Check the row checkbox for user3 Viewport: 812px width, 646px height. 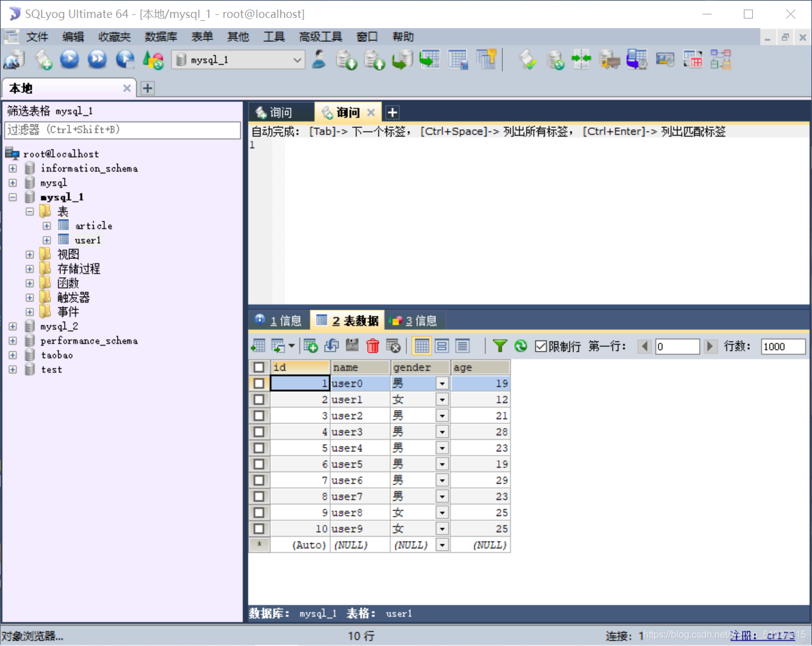click(x=259, y=432)
